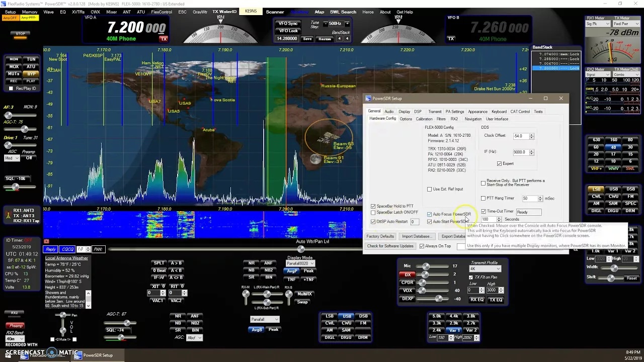This screenshot has width=644, height=362.
Task: Click the Swap VFO button
Action: tap(302, 302)
